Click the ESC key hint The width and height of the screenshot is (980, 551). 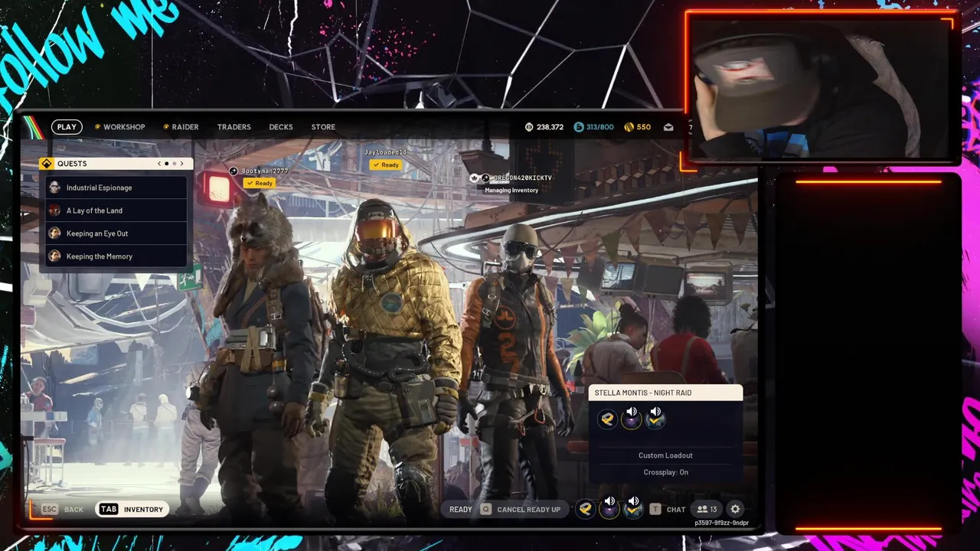pyautogui.click(x=50, y=510)
